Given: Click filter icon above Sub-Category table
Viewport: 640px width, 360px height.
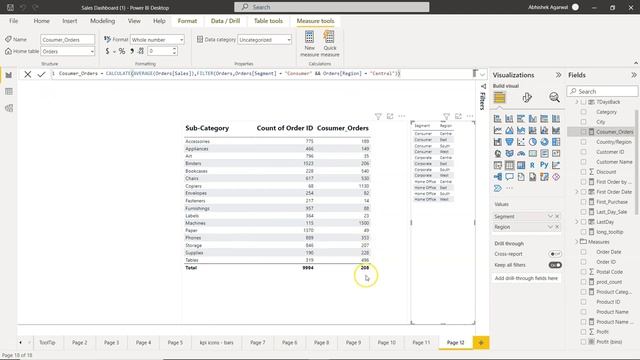Looking at the screenshot, I should click(x=378, y=117).
